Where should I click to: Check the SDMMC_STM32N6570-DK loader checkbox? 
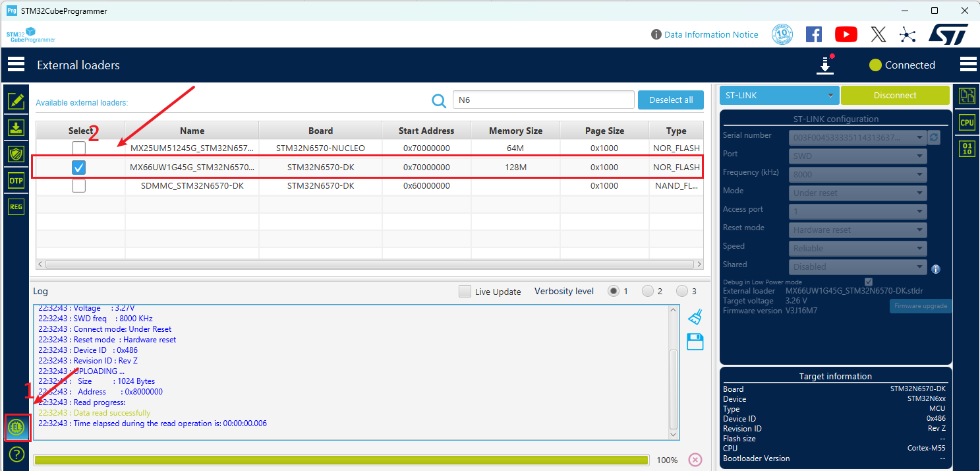coord(78,186)
